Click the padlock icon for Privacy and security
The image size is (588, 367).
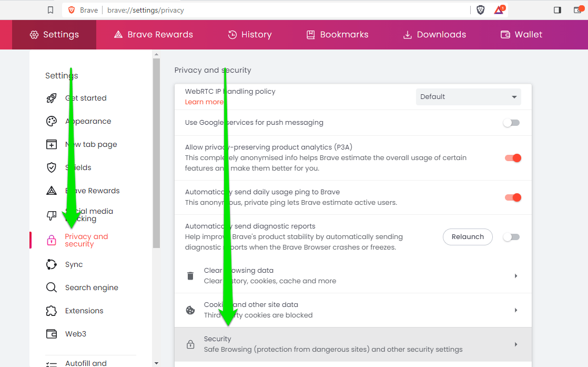[52, 240]
